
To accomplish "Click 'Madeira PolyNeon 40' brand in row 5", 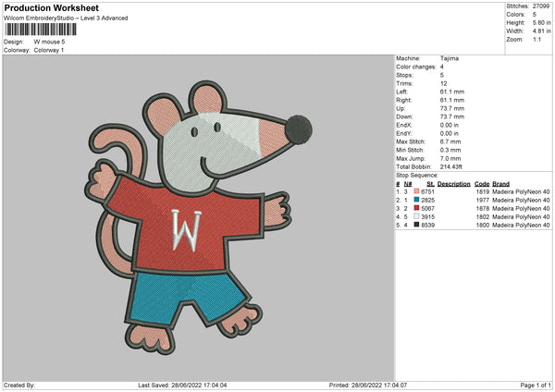I will [521, 225].
